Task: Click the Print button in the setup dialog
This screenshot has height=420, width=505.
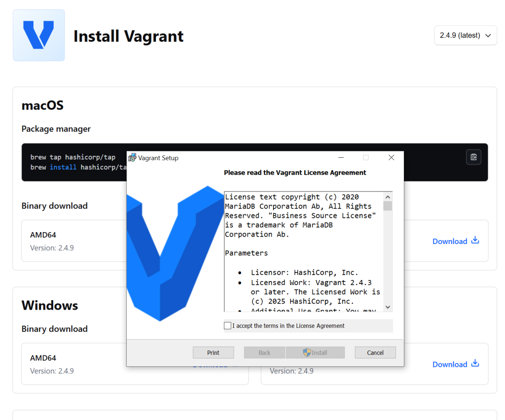Action: [x=213, y=352]
